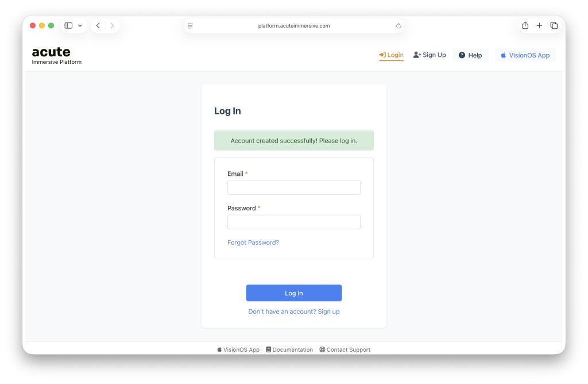Click the platform.acuteimmersive.com address bar
Viewport: 588px width, 384px height.
pos(294,26)
